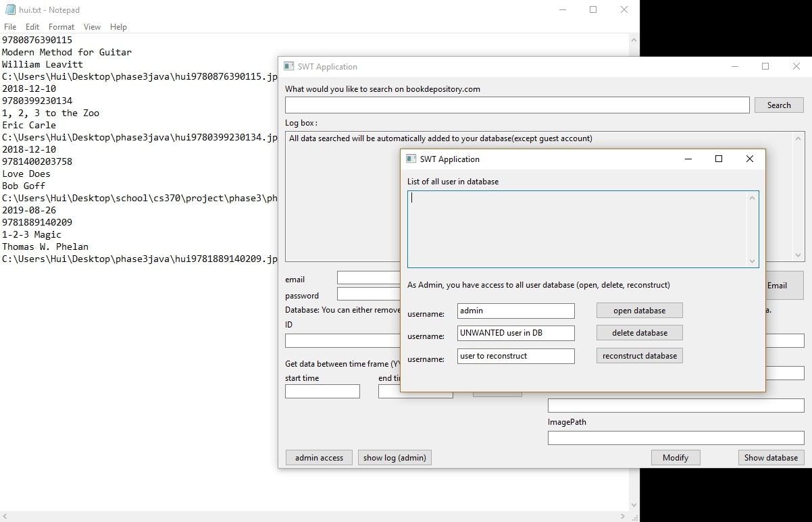Click the ImagePath input field
The image size is (812, 522).
pyautogui.click(x=676, y=438)
